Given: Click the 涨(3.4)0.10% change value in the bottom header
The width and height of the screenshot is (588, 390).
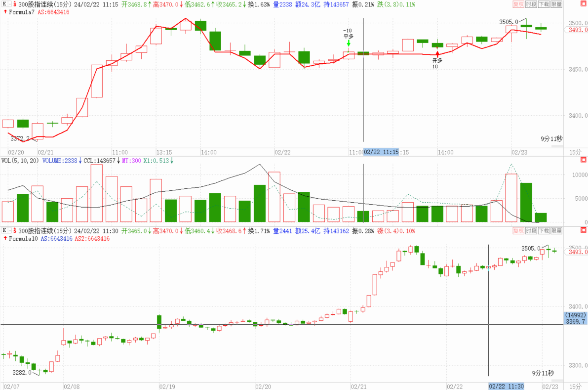Looking at the screenshot, I should click(x=396, y=231).
